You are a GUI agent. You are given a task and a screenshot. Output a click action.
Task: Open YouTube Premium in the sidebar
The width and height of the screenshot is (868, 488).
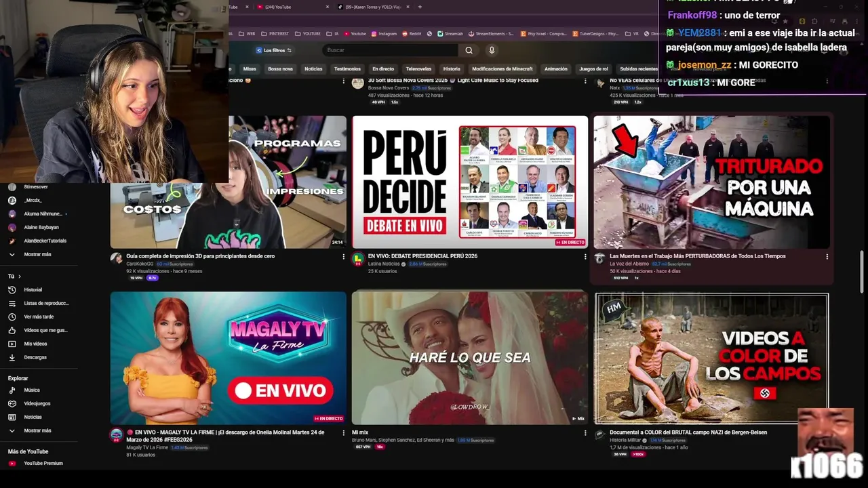click(x=35, y=463)
